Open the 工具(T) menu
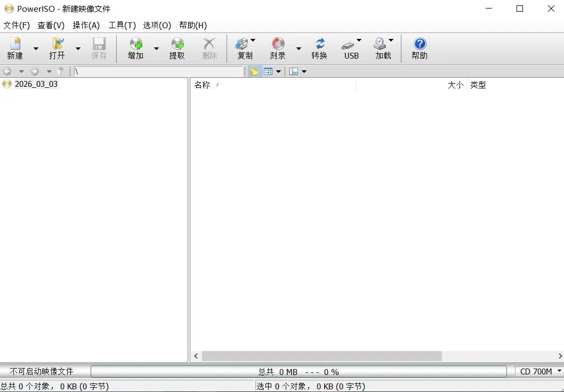The image size is (564, 392). click(x=122, y=25)
